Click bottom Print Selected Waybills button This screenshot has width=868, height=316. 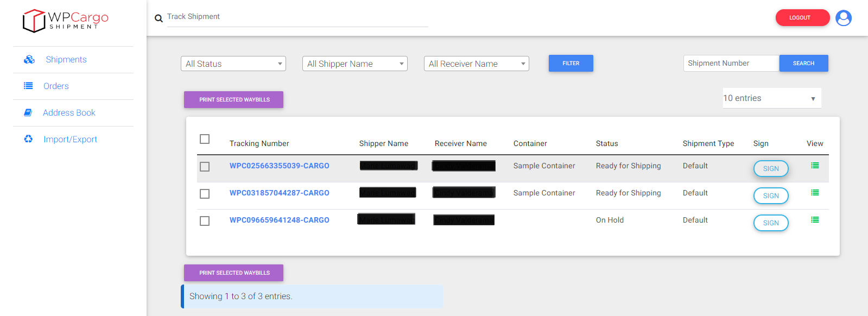[233, 273]
